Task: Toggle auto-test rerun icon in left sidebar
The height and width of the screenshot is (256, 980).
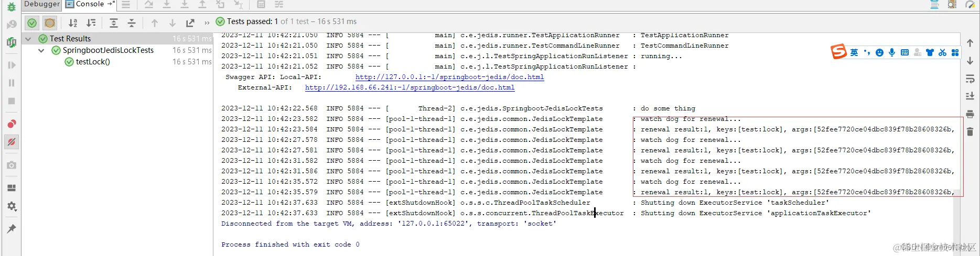Action: tap(11, 42)
